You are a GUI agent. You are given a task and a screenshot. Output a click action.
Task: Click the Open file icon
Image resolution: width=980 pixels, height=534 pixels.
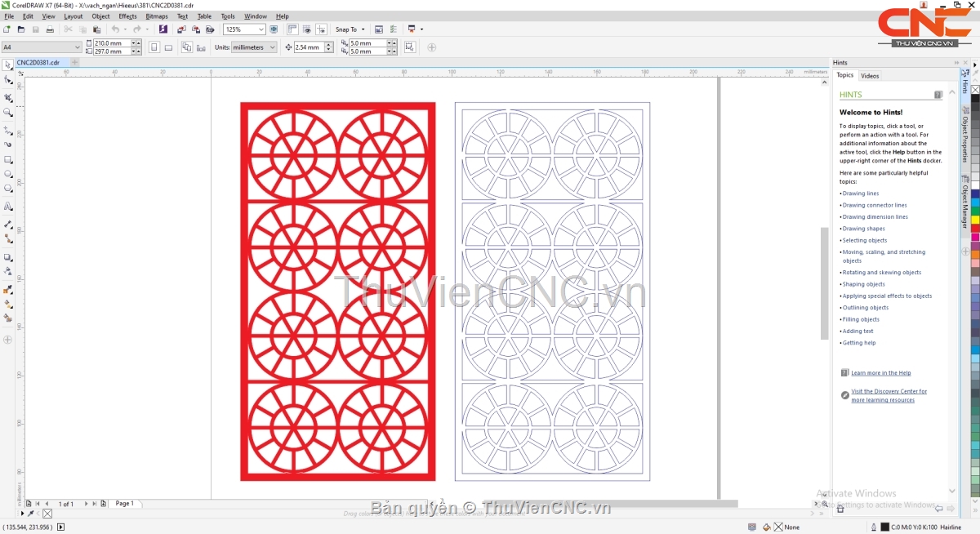pos(21,29)
